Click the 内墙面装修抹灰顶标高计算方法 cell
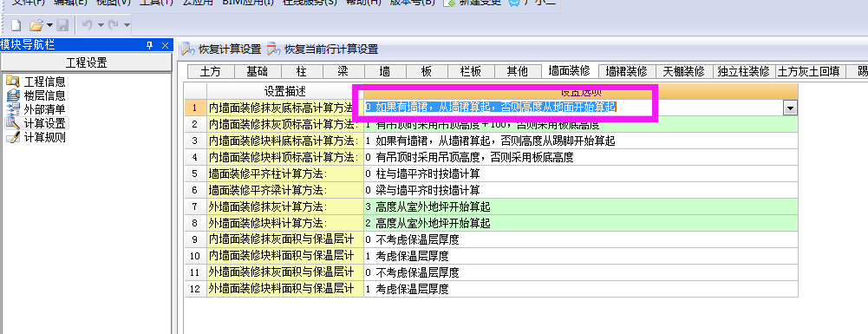Image resolution: width=868 pixels, height=334 pixels. click(x=285, y=124)
